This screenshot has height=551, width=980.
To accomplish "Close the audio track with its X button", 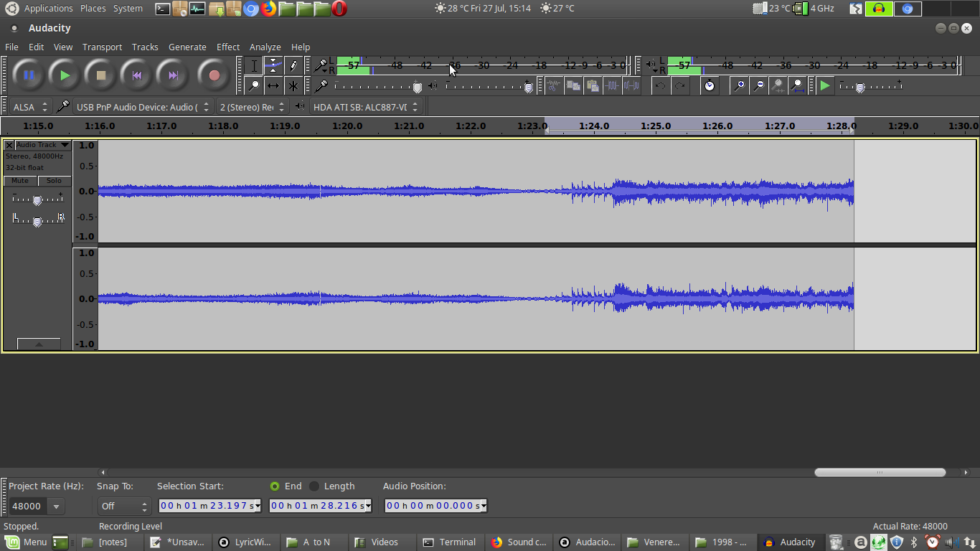I will [9, 145].
